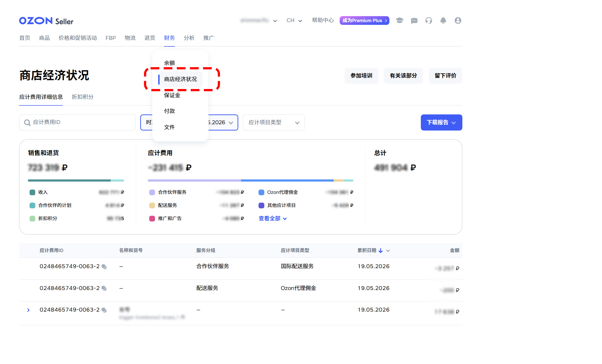
Task: Click the OZON Seller logo
Action: pyautogui.click(x=46, y=21)
